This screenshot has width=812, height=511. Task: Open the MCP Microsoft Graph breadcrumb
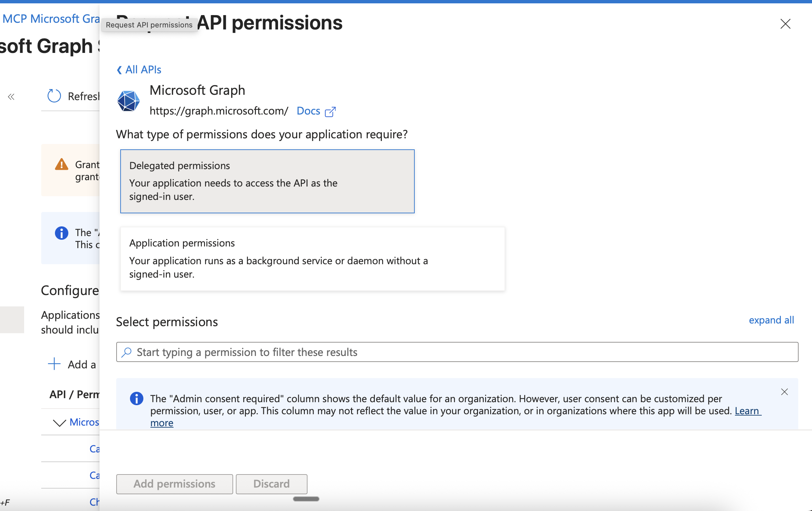(51, 18)
